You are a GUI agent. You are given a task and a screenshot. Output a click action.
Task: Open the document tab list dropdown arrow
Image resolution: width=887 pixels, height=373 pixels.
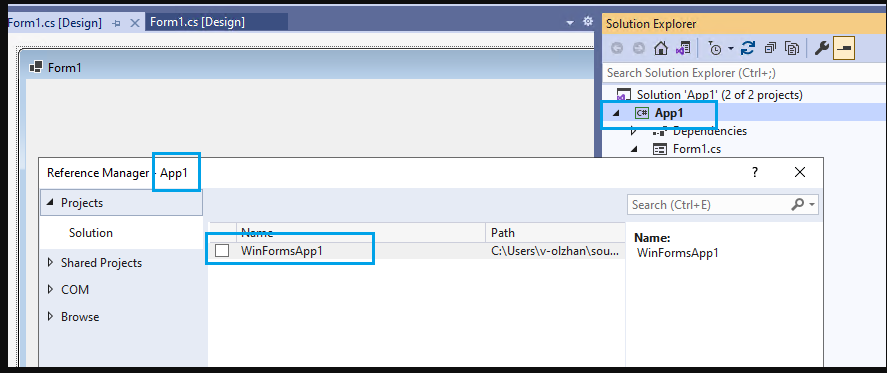[570, 23]
